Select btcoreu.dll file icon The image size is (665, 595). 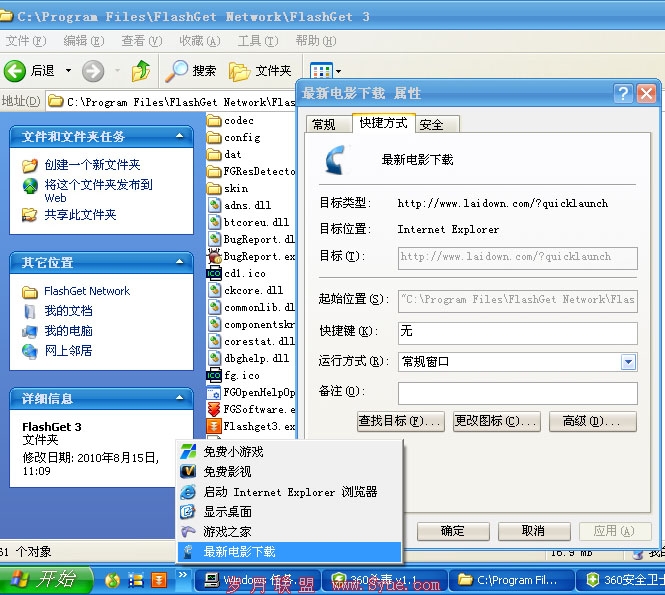(x=215, y=222)
